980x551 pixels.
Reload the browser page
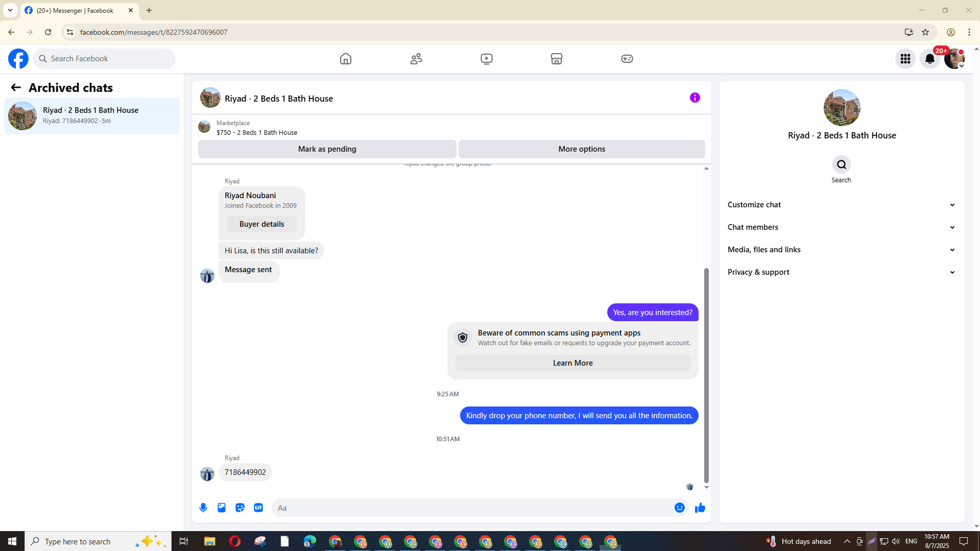[x=48, y=32]
